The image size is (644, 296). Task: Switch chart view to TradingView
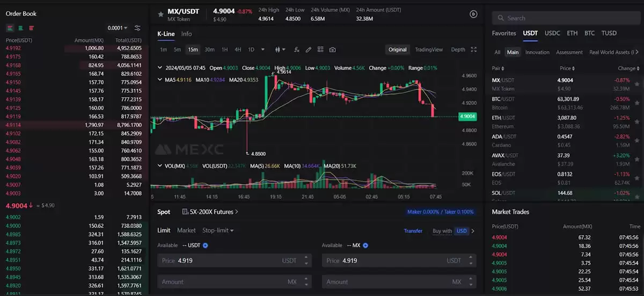pos(429,49)
